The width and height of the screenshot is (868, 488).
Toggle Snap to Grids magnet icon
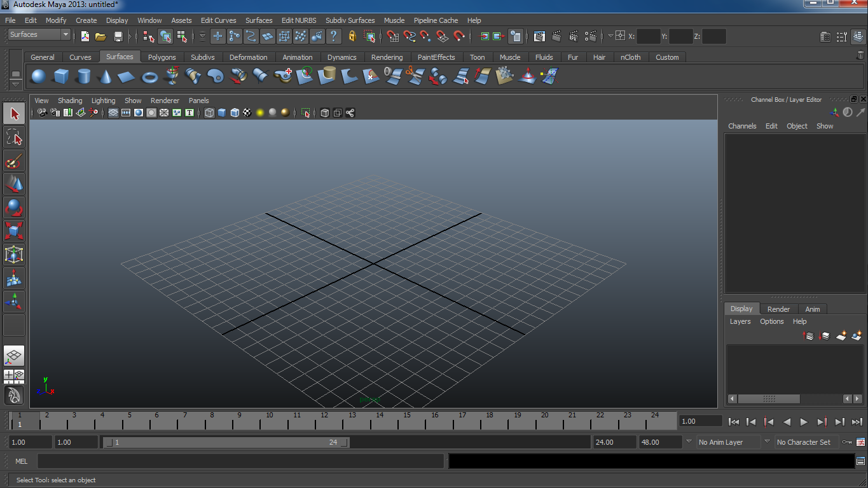coord(393,36)
